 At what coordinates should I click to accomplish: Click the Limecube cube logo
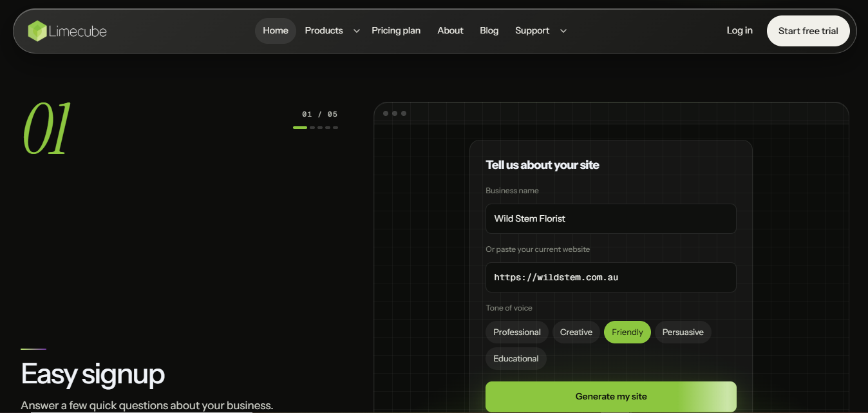37,31
